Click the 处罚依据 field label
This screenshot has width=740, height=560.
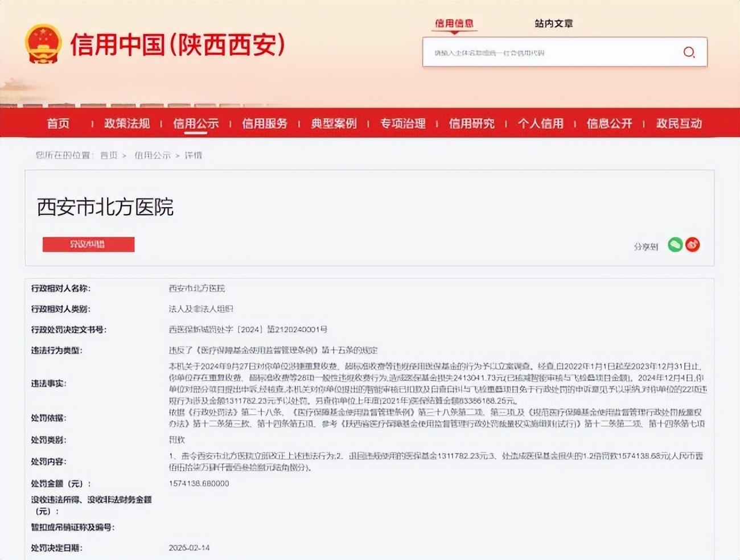pyautogui.click(x=48, y=418)
